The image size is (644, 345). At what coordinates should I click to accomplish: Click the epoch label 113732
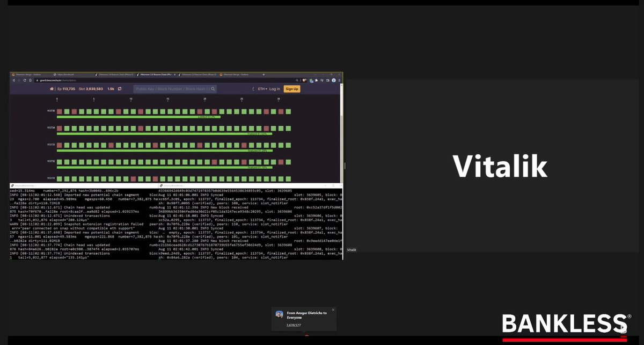52,161
